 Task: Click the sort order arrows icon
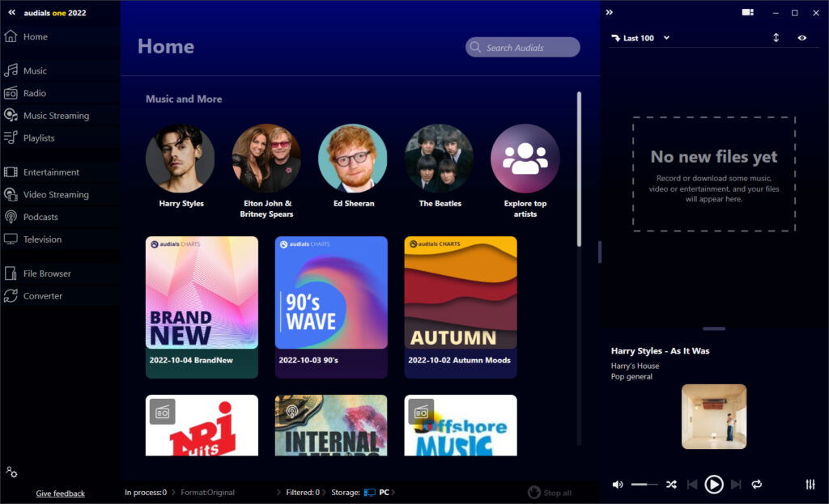point(776,37)
